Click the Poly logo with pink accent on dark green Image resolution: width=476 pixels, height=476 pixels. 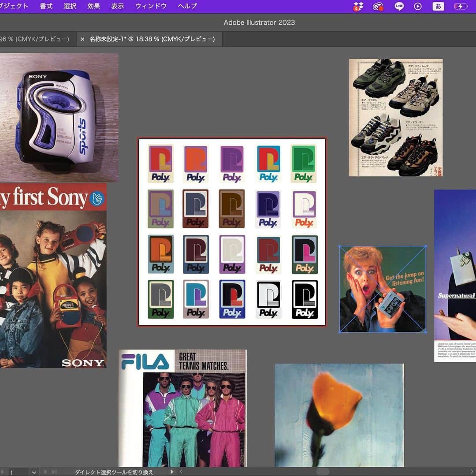click(305, 254)
